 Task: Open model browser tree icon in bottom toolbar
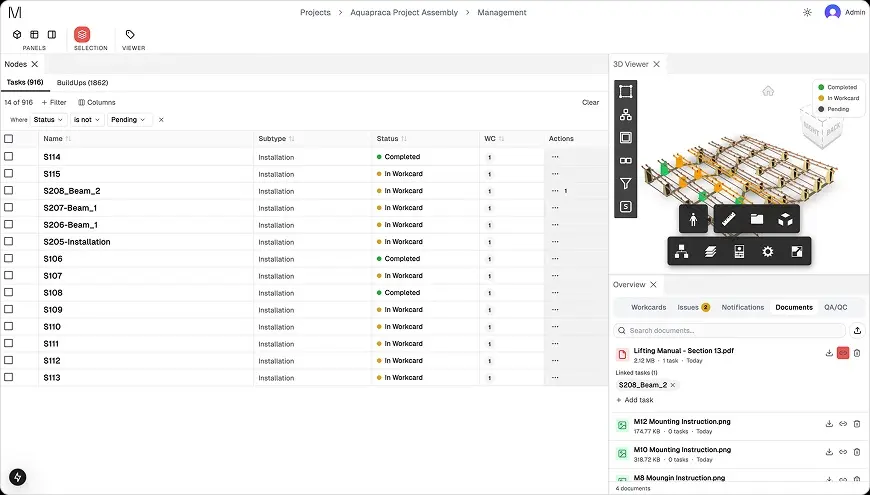pos(681,252)
